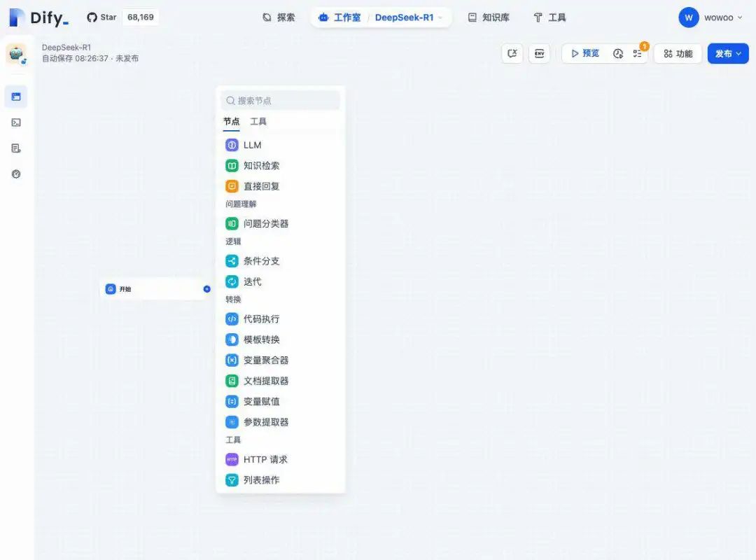This screenshot has height=560, width=756.
Task: Expand the wowoo account dropdown
Action: [x=740, y=17]
